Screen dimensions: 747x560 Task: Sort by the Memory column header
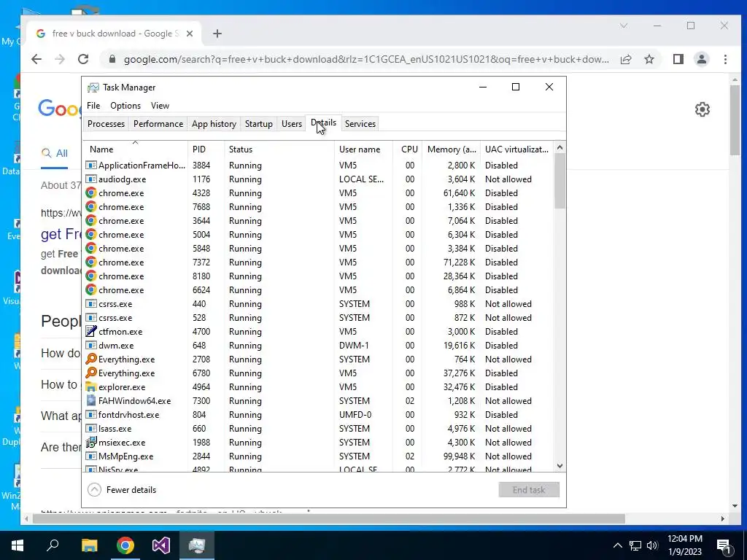tap(451, 149)
